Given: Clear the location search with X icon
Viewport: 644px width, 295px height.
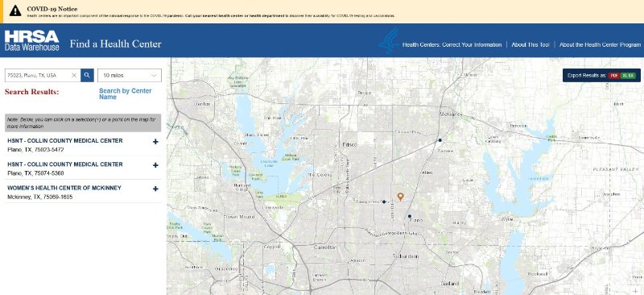Looking at the screenshot, I should click(74, 75).
